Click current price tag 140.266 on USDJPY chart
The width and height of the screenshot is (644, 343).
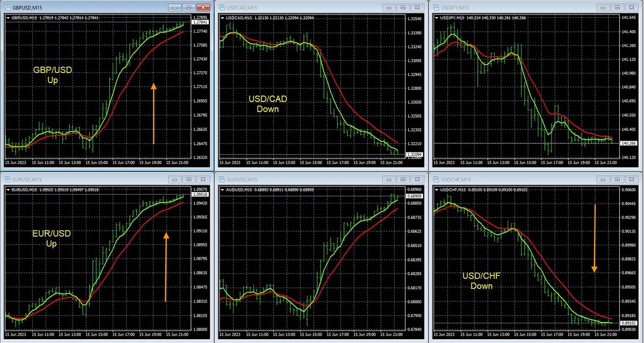(x=628, y=143)
